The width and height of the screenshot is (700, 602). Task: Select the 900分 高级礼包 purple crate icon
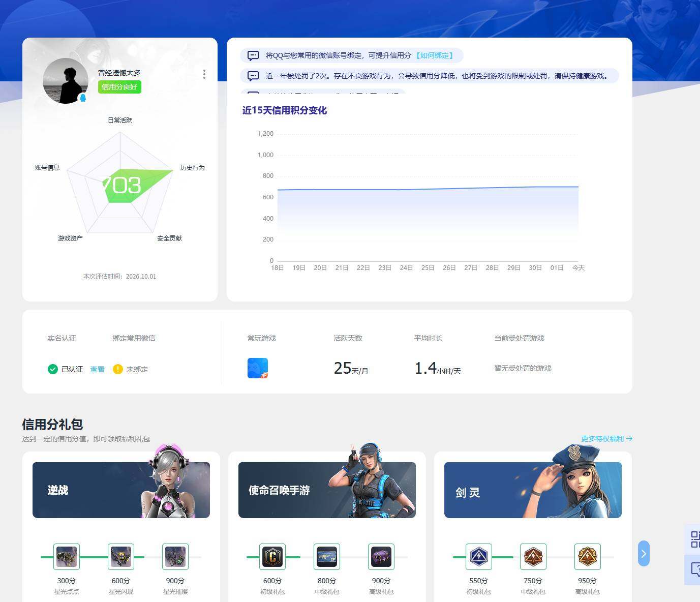[x=381, y=557]
